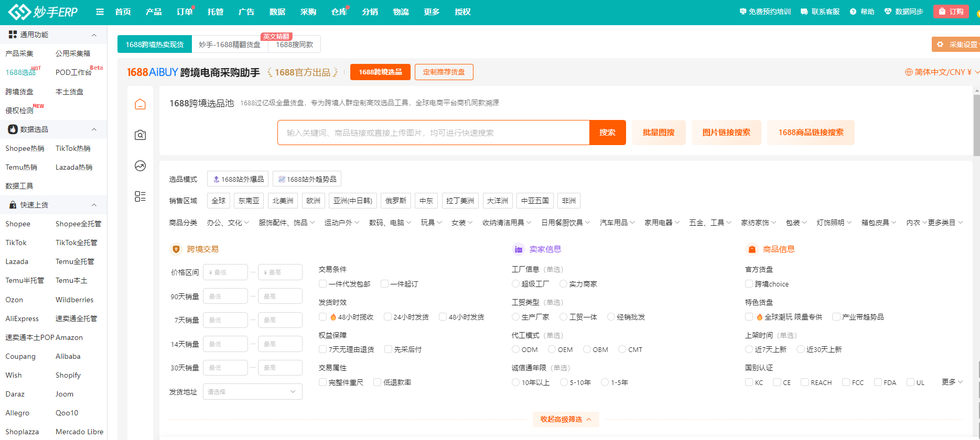Collapse filters via 收起高级筛选
Screen dimensions: 980x440
pos(566,419)
